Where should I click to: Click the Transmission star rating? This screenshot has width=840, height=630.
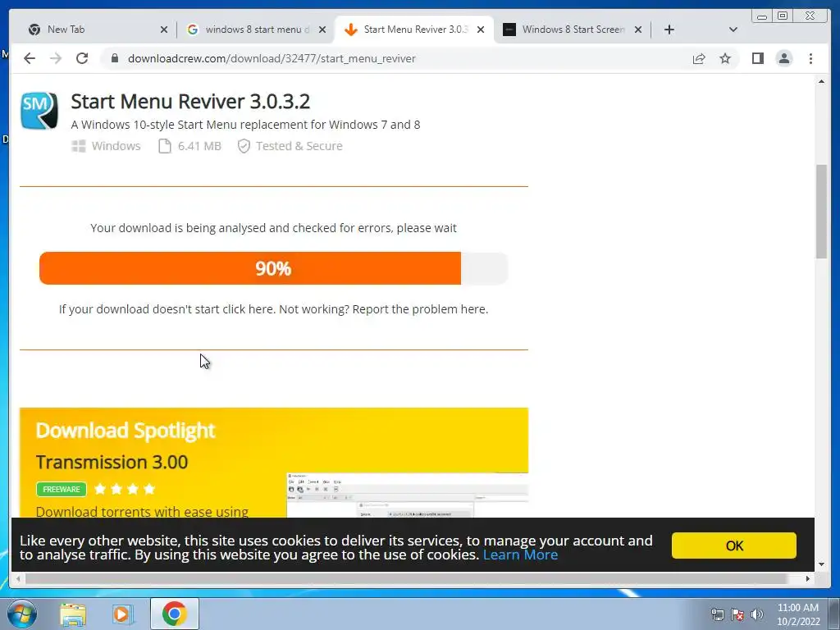pos(125,489)
